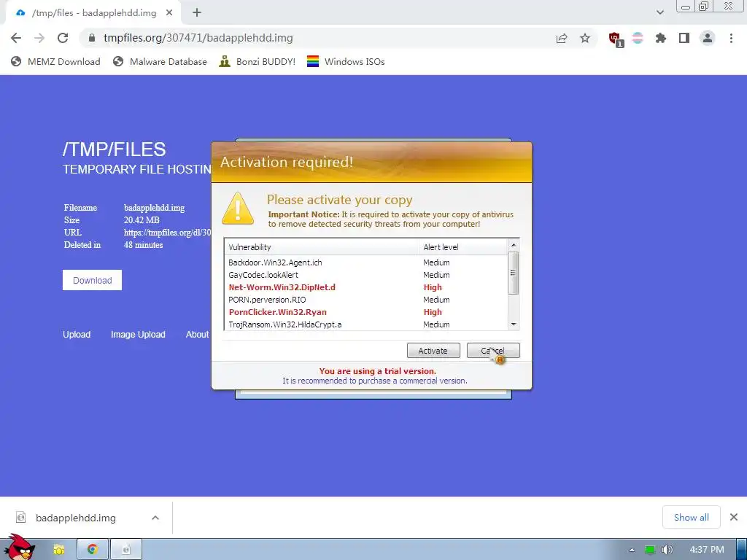
Task: Expand the tab search chevron
Action: [x=660, y=12]
